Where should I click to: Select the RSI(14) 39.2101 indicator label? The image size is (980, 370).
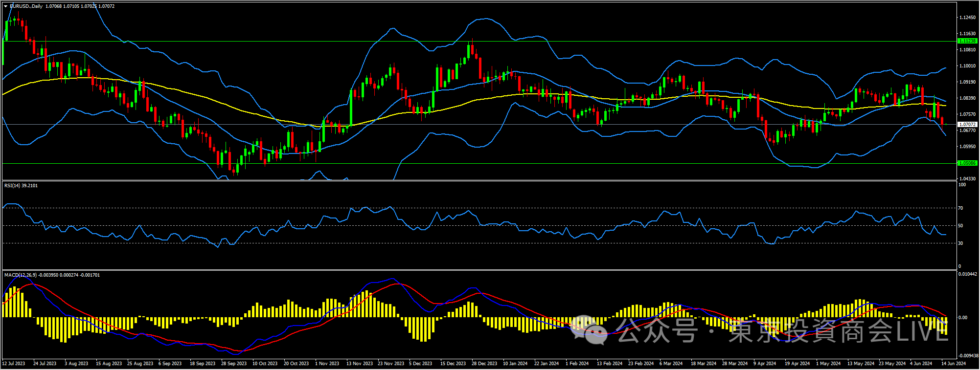21,186
